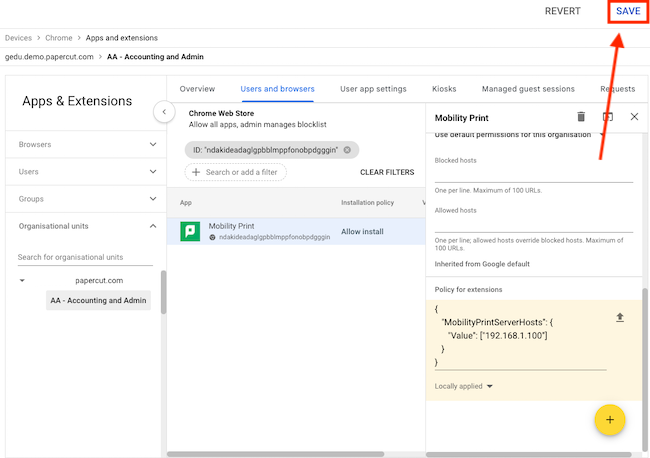Select AA - Accounting and Admin unit
The height and width of the screenshot is (458, 650).
pyautogui.click(x=98, y=300)
